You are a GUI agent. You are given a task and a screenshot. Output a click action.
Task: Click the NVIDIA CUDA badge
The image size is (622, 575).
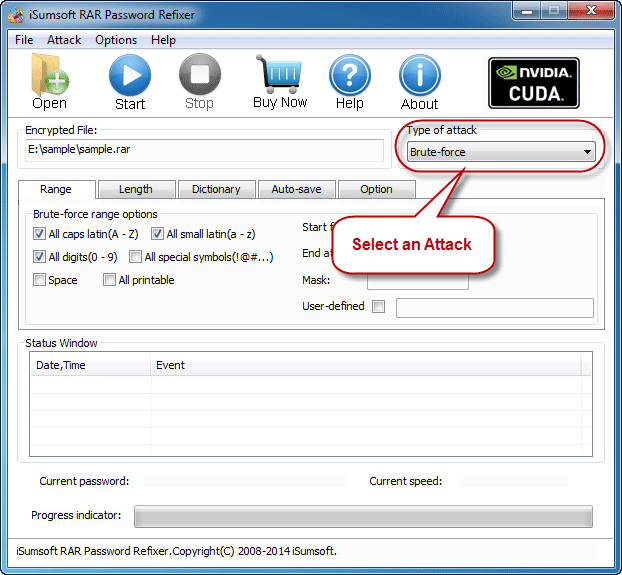[x=534, y=83]
